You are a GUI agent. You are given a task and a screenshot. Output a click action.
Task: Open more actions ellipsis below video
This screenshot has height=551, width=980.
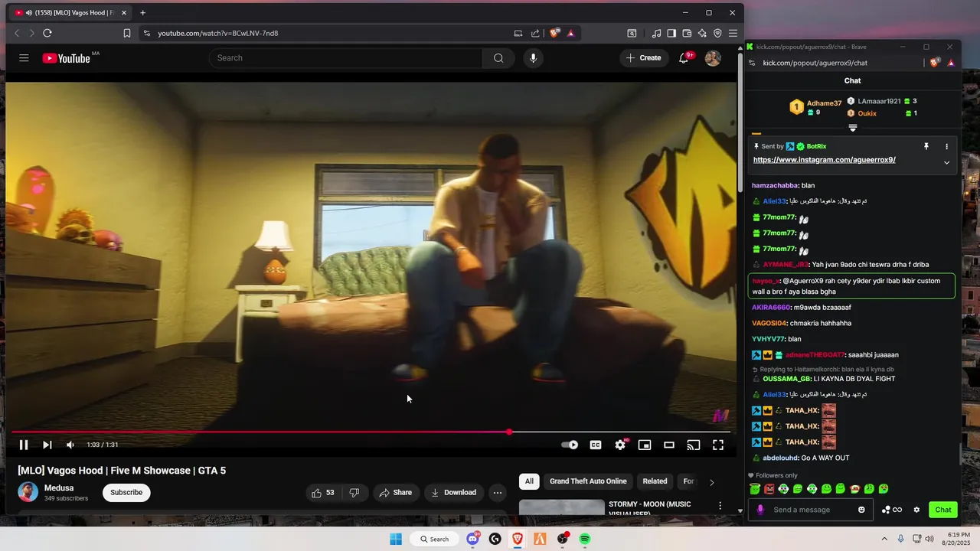(x=497, y=493)
